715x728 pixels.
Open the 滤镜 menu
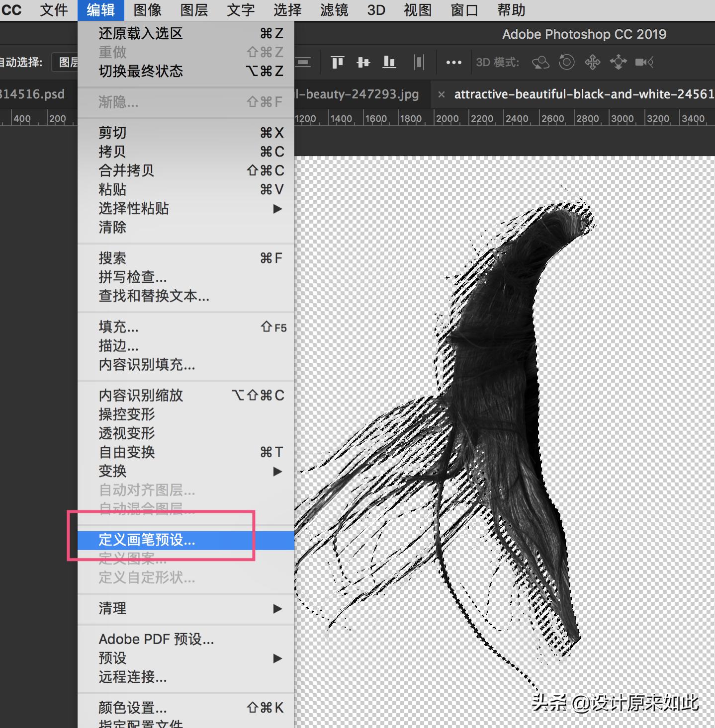pyautogui.click(x=334, y=10)
